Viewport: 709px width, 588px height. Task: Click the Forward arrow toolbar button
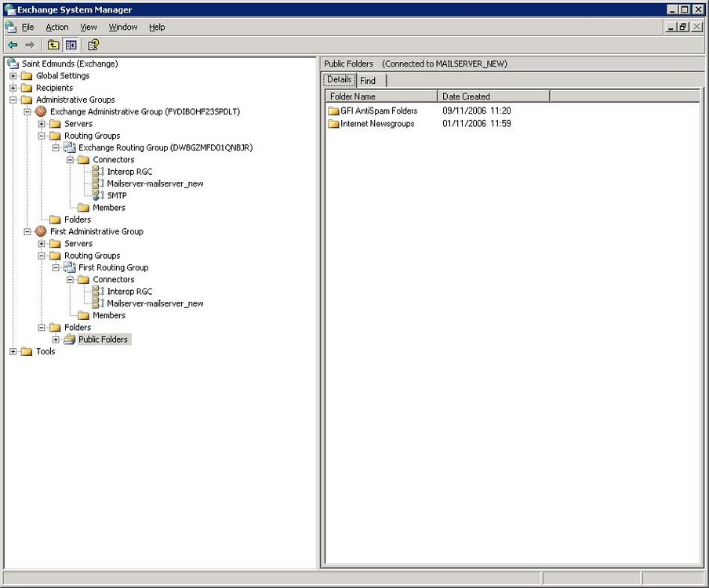coord(30,45)
